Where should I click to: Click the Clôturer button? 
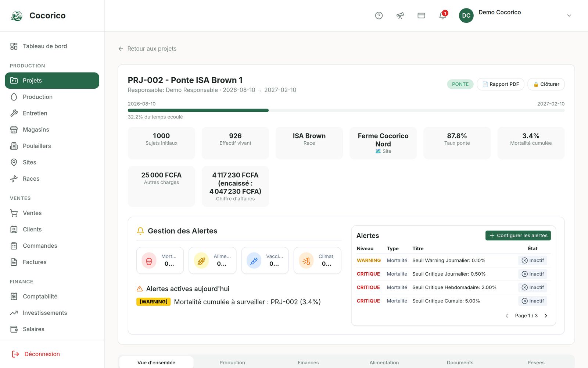(x=546, y=84)
